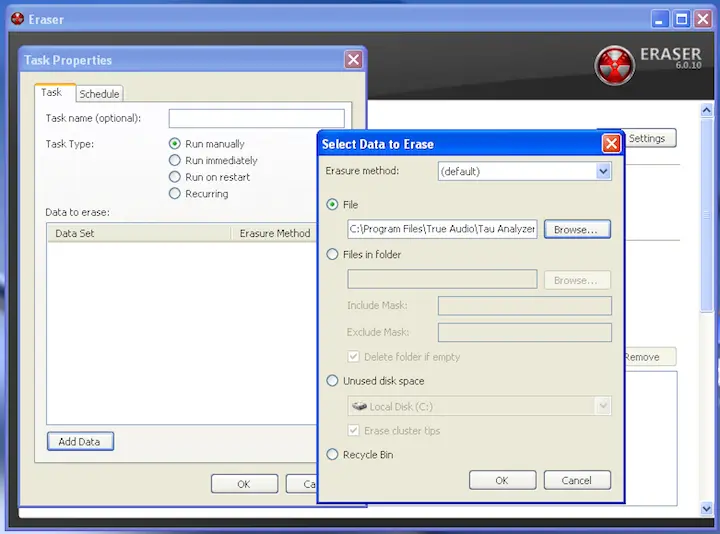Close the Task Properties window
The image size is (720, 534).
353,60
